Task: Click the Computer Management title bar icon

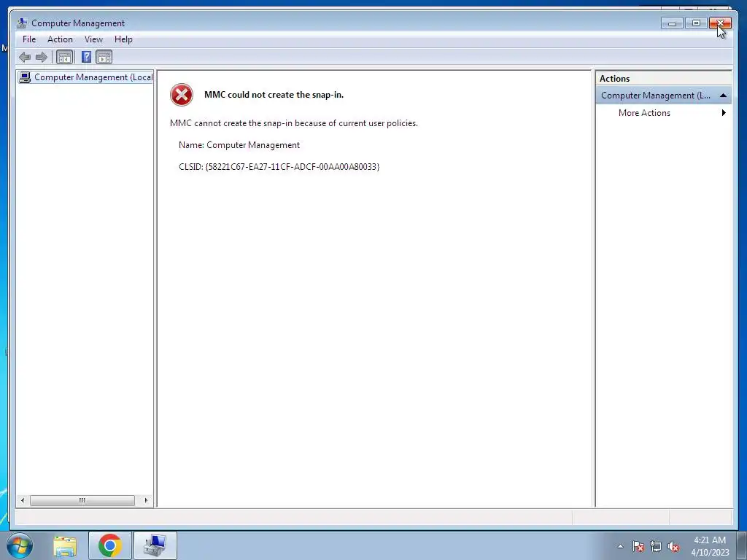Action: pos(21,23)
